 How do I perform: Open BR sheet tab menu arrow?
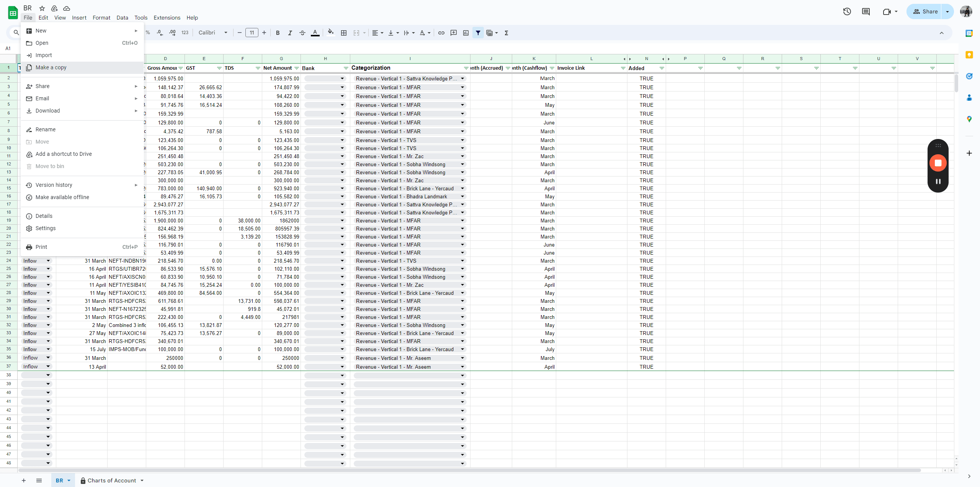pyautogui.click(x=69, y=480)
